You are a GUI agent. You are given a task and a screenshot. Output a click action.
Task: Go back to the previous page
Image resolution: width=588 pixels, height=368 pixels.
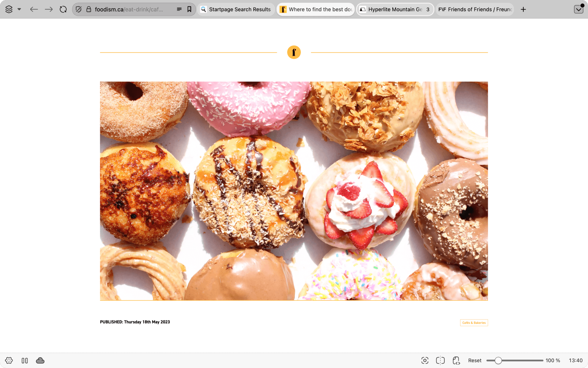pos(34,9)
